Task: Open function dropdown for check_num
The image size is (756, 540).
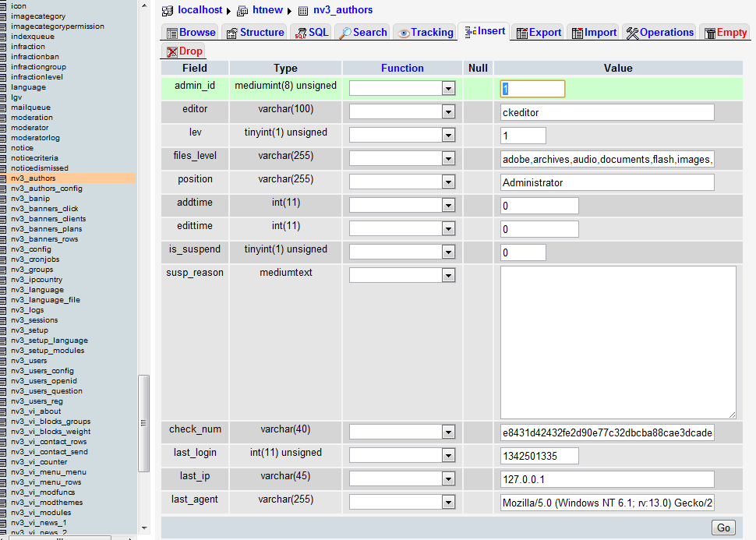Action: [x=402, y=432]
